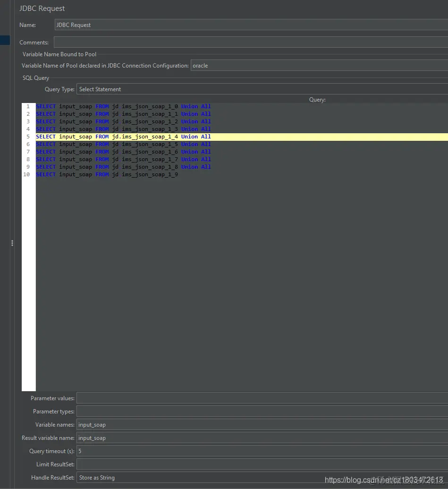448x489 pixels.
Task: Click highlighted query line with jd.ims_json_soap_1_4
Action: (x=242, y=137)
